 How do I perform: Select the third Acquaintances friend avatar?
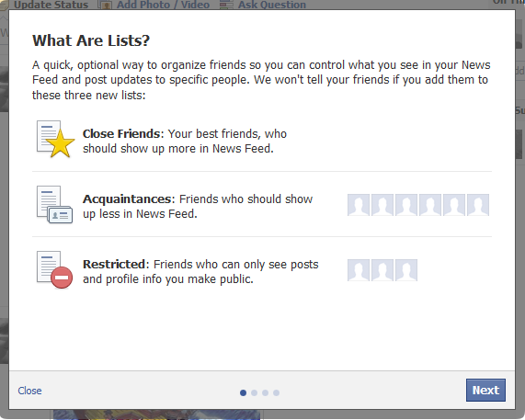coord(406,205)
